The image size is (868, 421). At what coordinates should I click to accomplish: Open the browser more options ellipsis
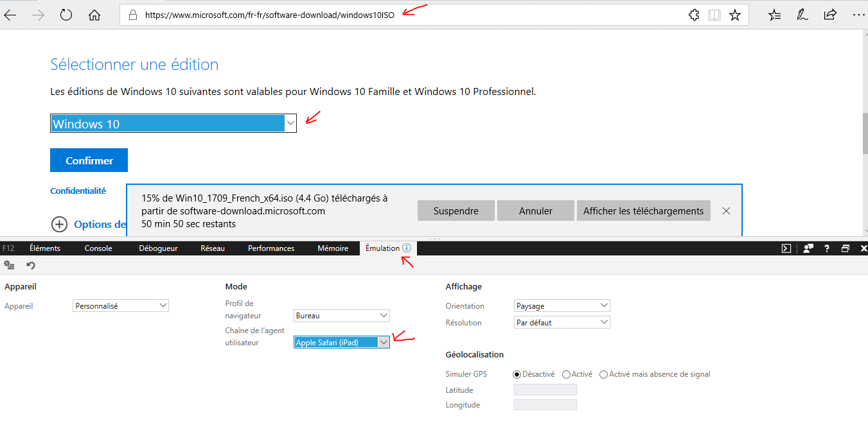pos(858,15)
